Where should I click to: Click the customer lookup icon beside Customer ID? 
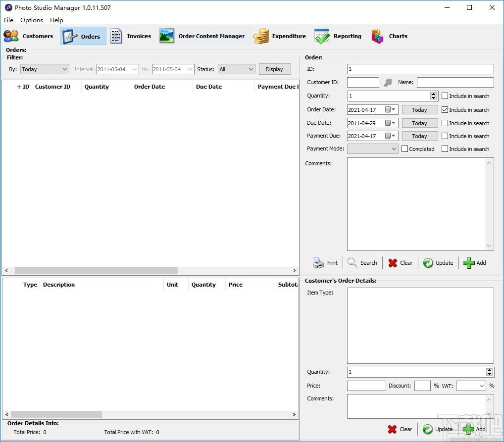pyautogui.click(x=388, y=83)
